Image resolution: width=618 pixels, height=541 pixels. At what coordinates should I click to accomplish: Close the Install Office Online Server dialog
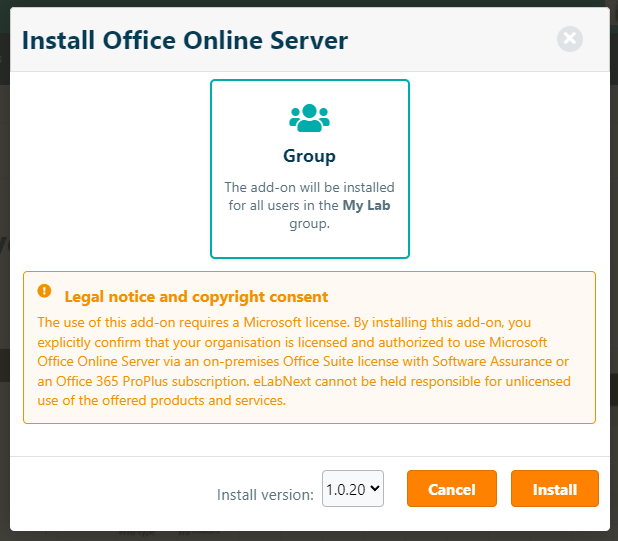pos(570,39)
